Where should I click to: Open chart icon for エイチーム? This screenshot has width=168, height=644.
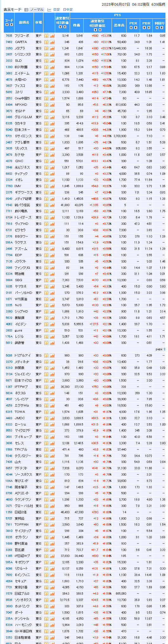(52, 73)
